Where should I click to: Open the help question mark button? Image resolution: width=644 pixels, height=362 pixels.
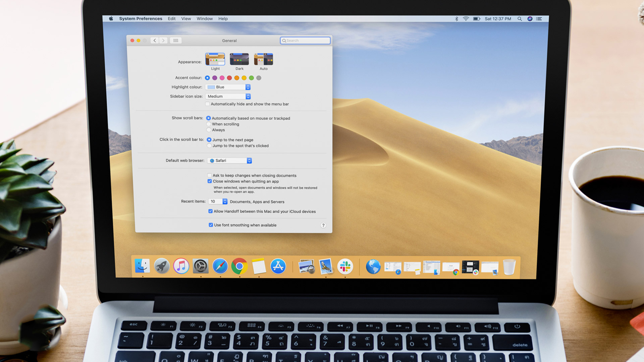[x=323, y=225]
